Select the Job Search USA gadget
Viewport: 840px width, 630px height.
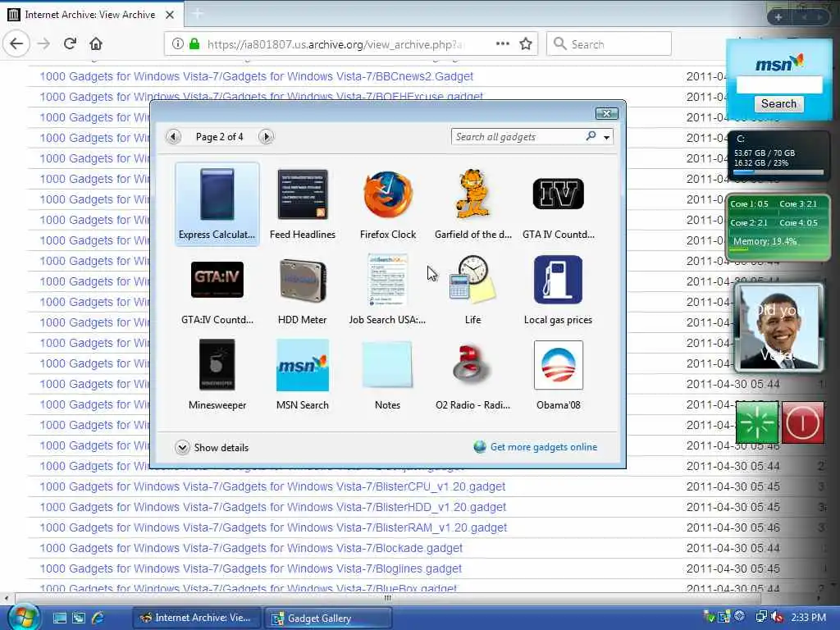[x=387, y=290]
